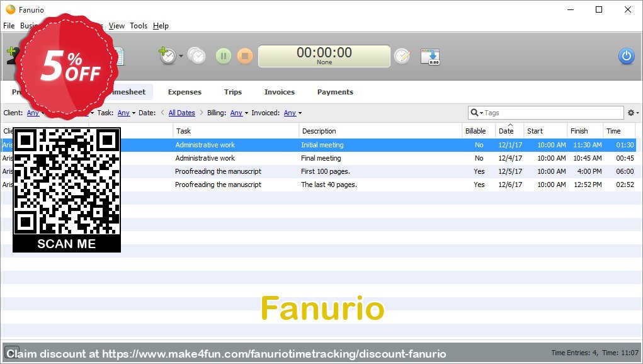Click the 06:00 time cell
The width and height of the screenshot is (643, 364).
[x=625, y=171]
